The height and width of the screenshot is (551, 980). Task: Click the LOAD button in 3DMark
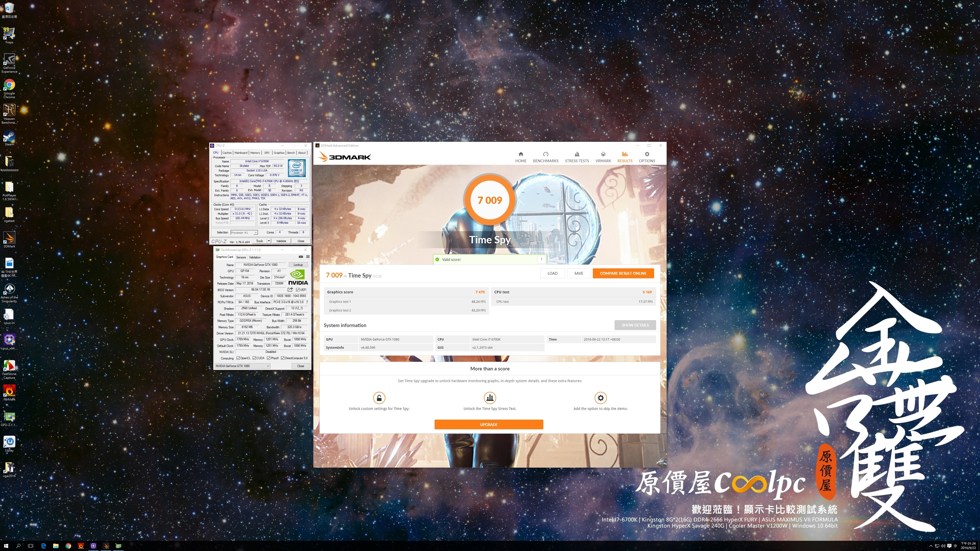[x=552, y=273]
